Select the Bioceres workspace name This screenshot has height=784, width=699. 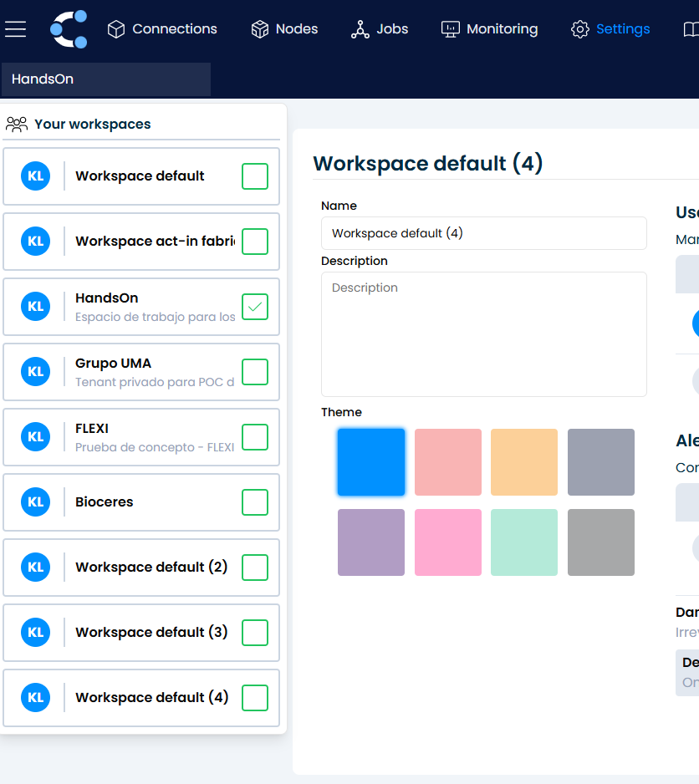tap(104, 502)
